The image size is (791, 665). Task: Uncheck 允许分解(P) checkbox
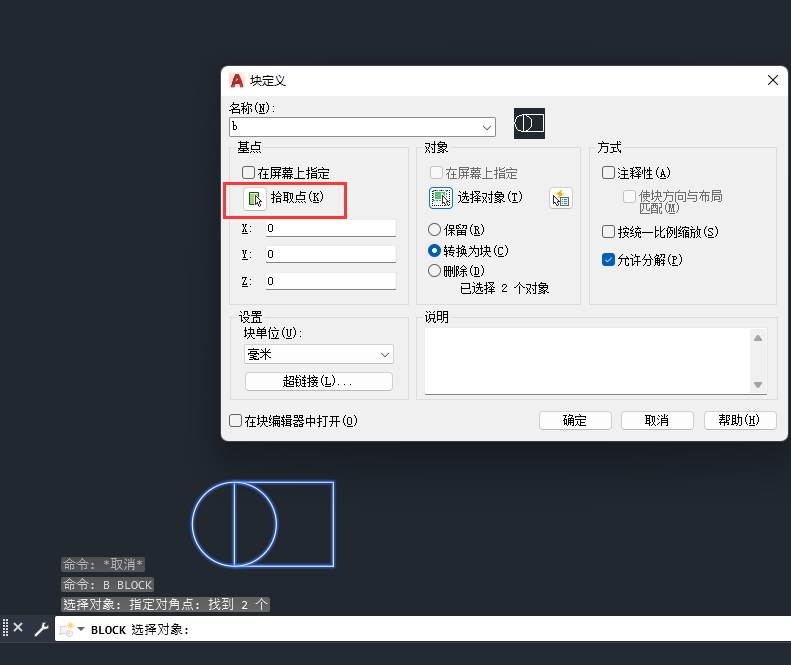pyautogui.click(x=608, y=260)
